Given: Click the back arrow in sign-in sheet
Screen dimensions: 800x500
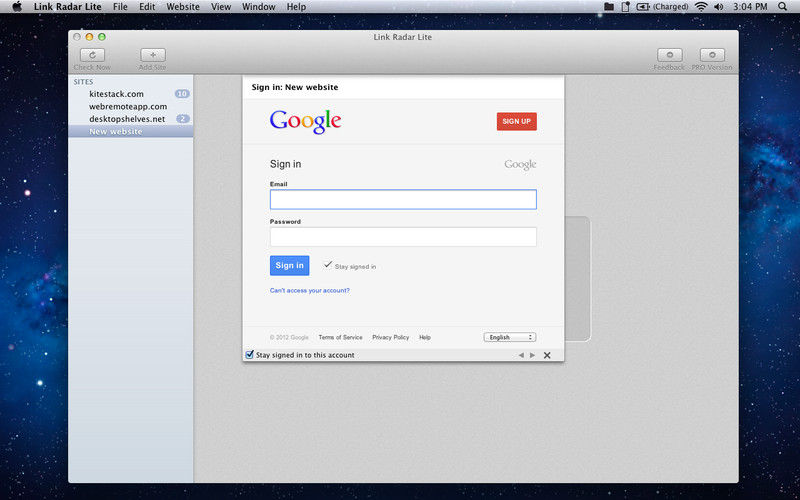Looking at the screenshot, I should [521, 355].
